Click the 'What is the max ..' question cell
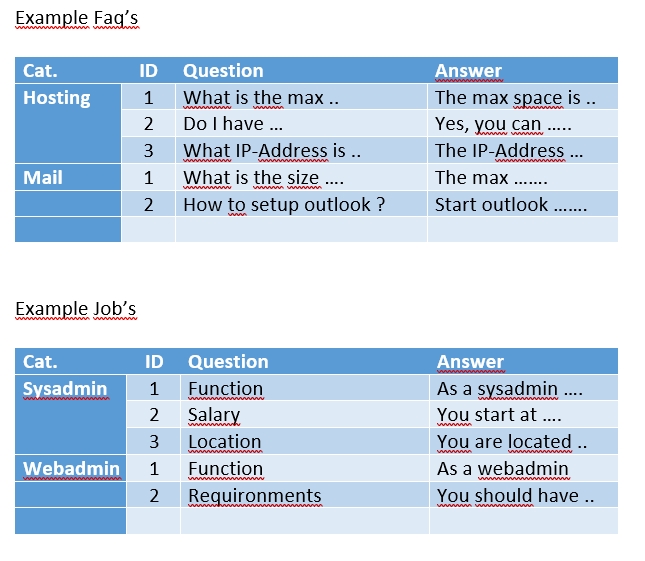This screenshot has width=645, height=561. (258, 98)
